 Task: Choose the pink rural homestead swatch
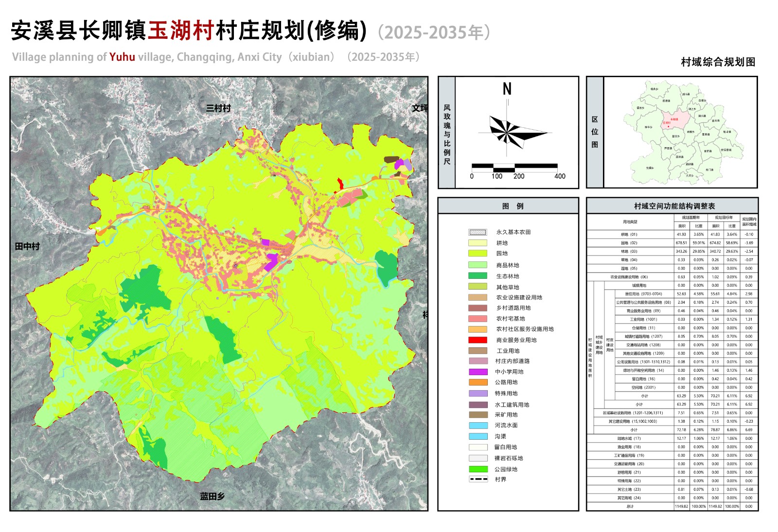point(477,319)
